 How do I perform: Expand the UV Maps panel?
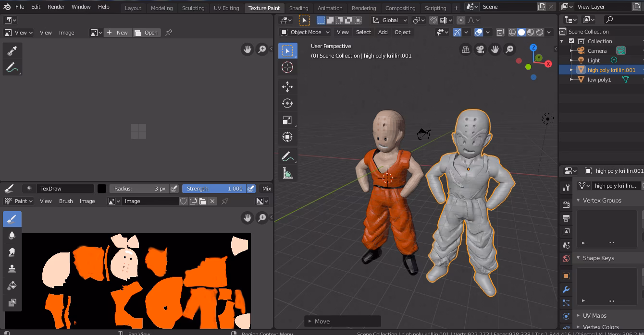[578, 316]
